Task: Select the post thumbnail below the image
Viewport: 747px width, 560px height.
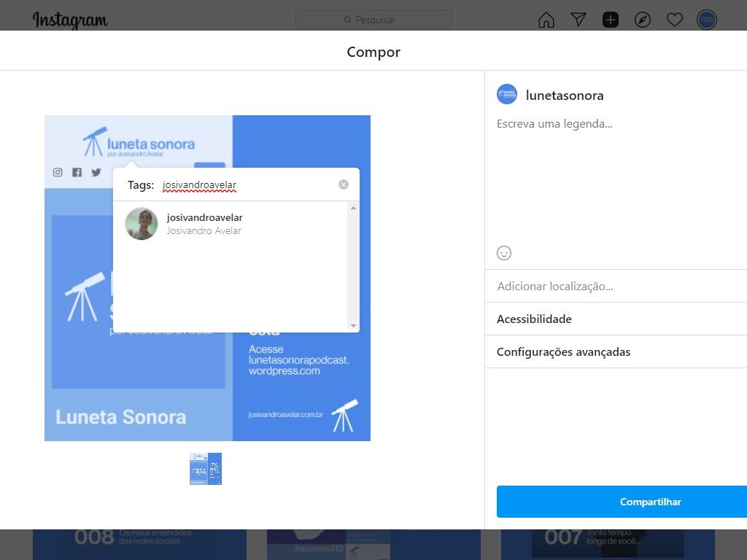Action: [206, 469]
